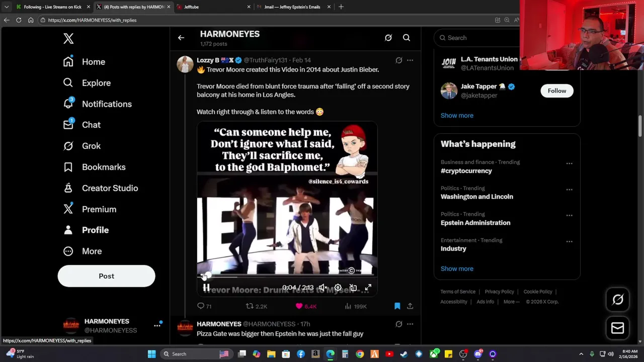The width and height of the screenshot is (644, 362).
Task: Open L.A. Tenants Union profile
Action: pos(489,59)
